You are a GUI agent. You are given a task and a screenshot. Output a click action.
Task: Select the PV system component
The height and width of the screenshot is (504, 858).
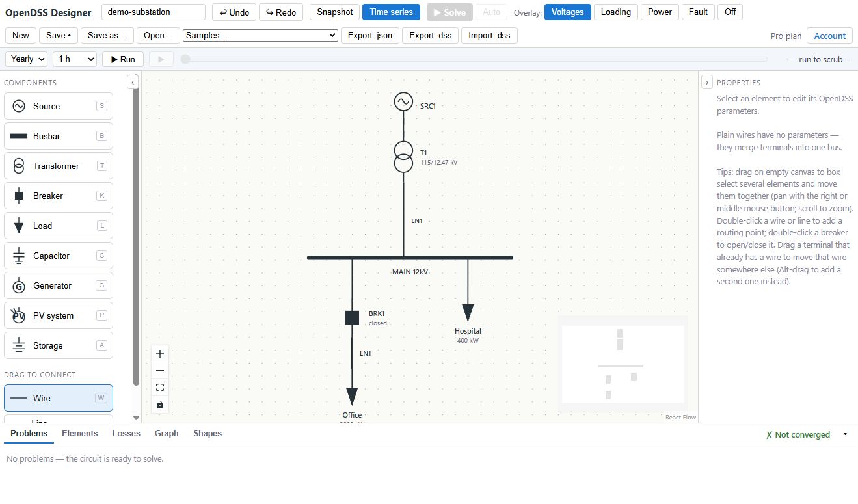(59, 315)
